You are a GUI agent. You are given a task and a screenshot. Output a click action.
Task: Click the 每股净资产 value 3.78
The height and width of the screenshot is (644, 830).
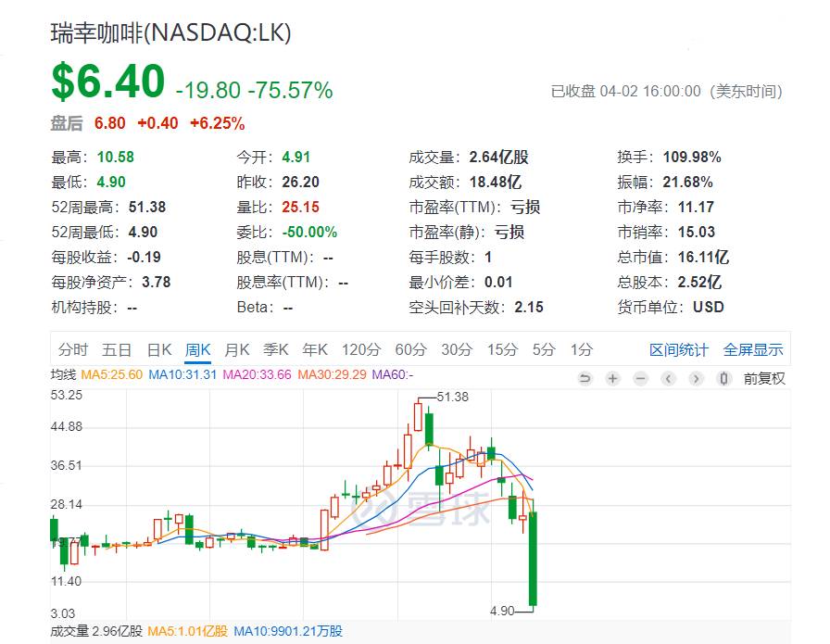pos(157,282)
